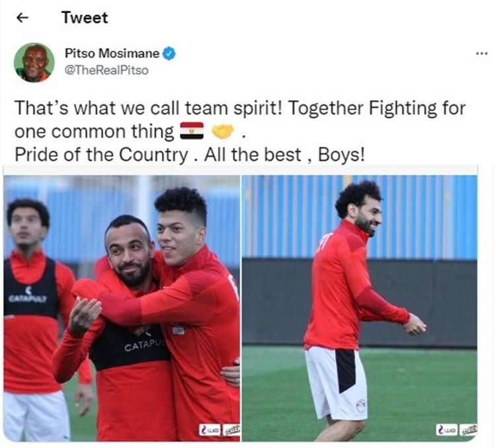Click the WE logo watermark on left photo
The height and width of the screenshot is (448, 496).
click(210, 430)
